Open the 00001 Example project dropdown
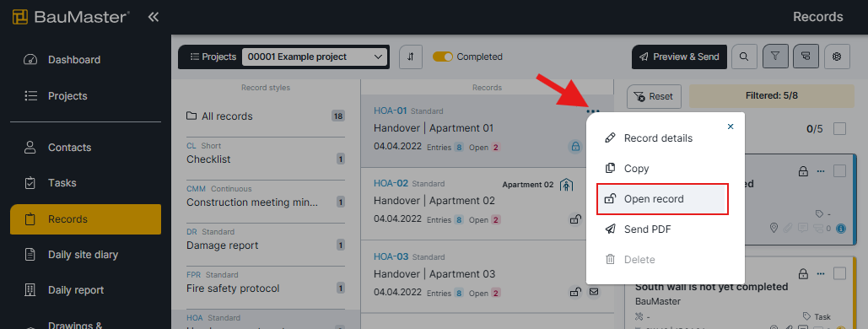The image size is (868, 329). 315,57
